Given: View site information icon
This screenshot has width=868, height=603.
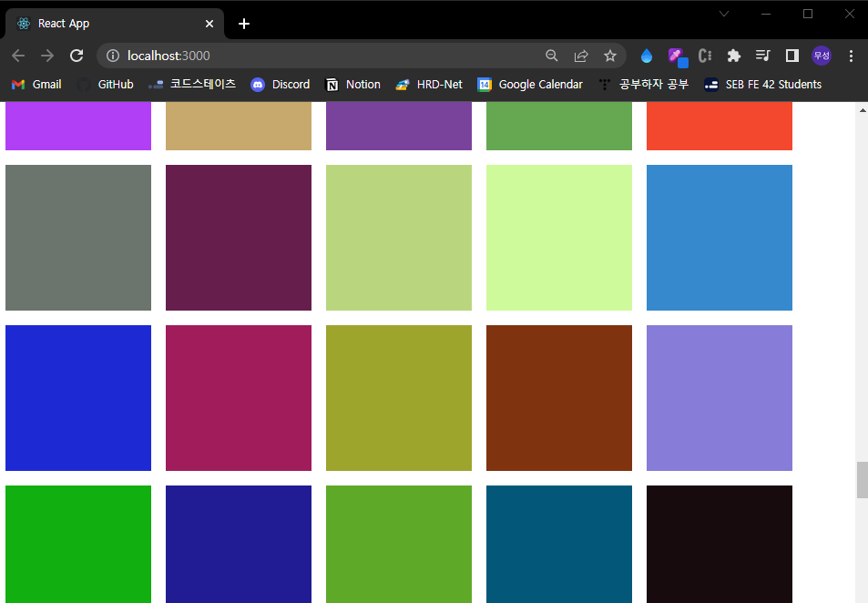Looking at the screenshot, I should tap(113, 56).
